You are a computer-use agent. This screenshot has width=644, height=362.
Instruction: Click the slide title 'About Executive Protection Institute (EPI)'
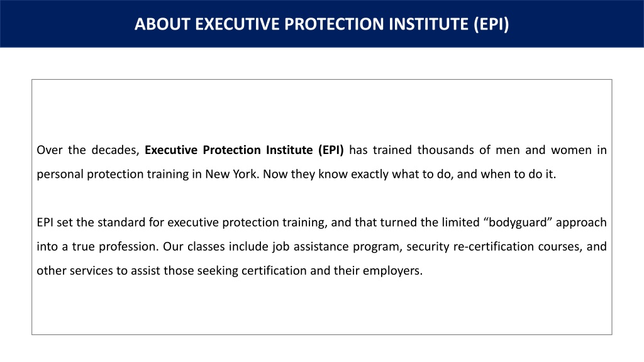[321, 24]
